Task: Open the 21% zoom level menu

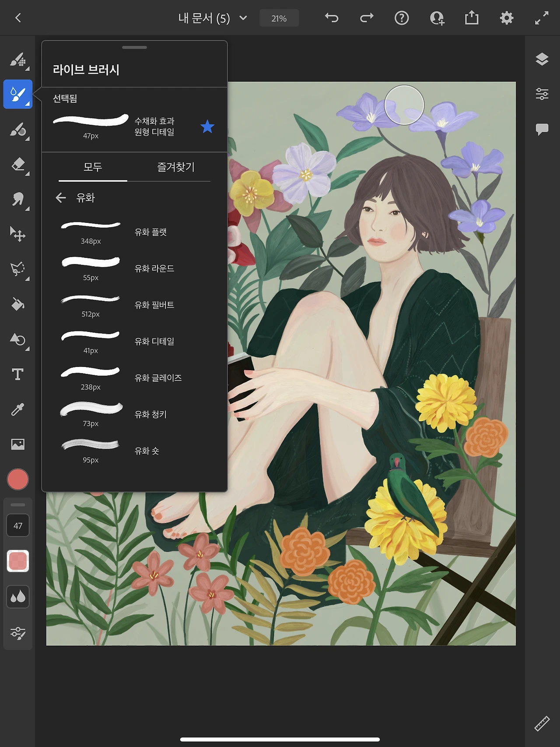Action: click(279, 18)
